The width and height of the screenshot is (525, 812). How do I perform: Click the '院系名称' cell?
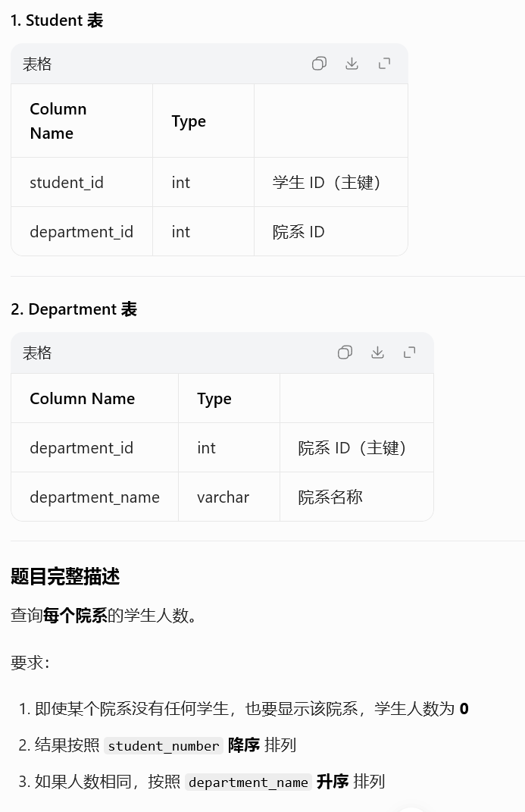coord(356,497)
